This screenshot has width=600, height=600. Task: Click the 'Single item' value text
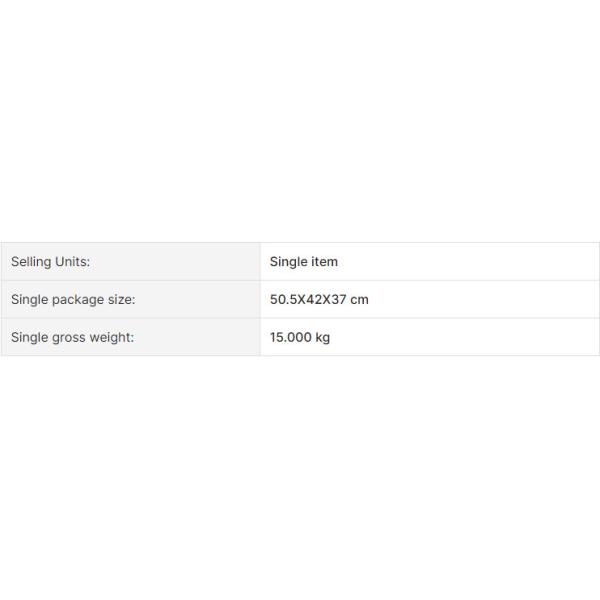tap(304, 262)
